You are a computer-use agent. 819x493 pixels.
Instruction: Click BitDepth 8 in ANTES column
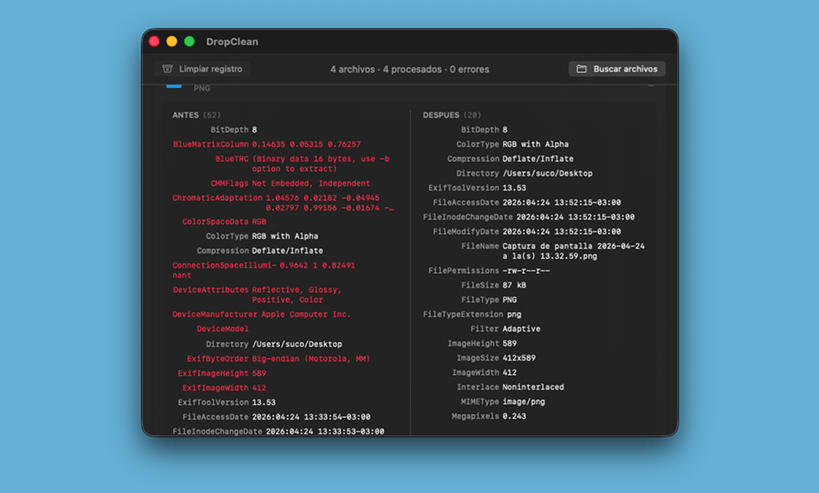pos(233,130)
